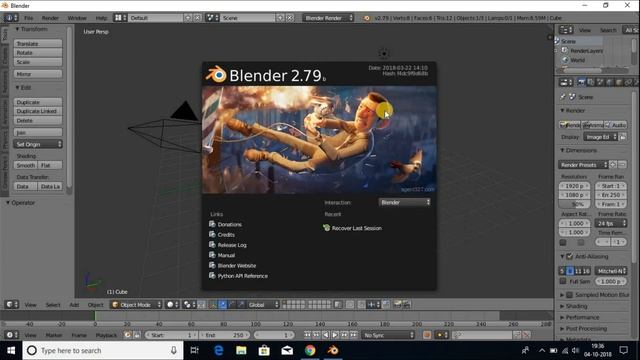Image resolution: width=640 pixels, height=360 pixels.
Task: Click the Windows search box
Action: pos(102,351)
